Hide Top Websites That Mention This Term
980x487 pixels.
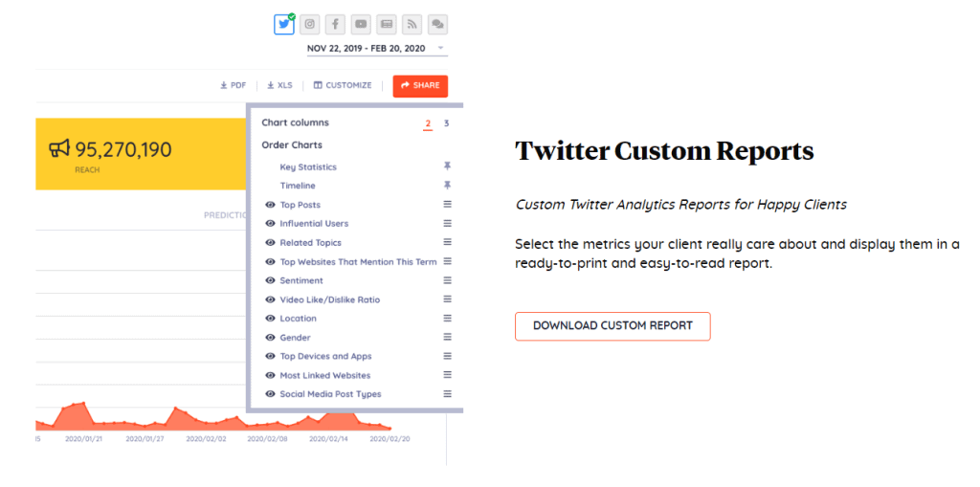(x=270, y=261)
